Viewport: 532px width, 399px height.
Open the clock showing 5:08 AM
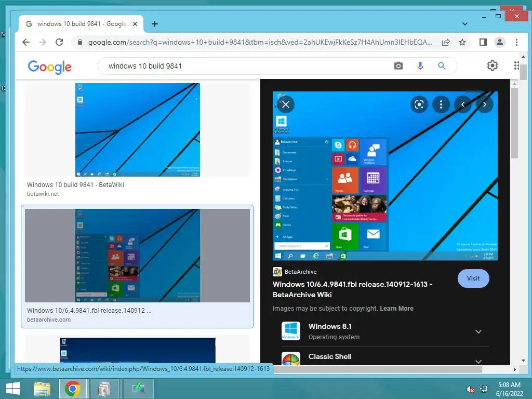pos(509,389)
